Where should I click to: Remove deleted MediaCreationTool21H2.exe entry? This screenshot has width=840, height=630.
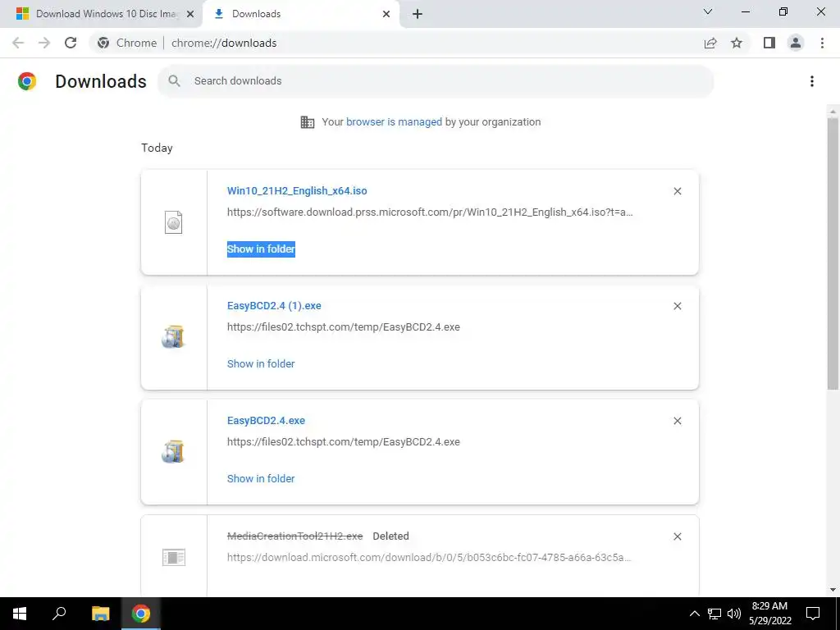677,536
